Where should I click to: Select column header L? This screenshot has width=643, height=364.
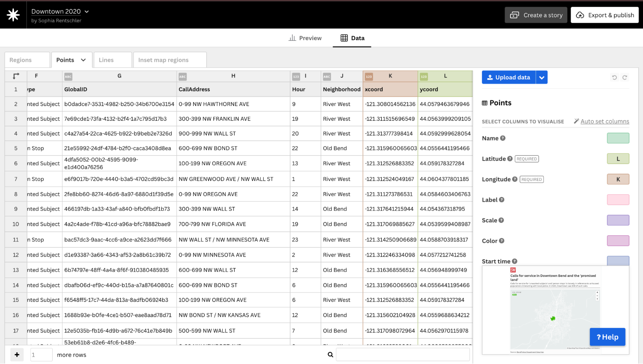[445, 76]
